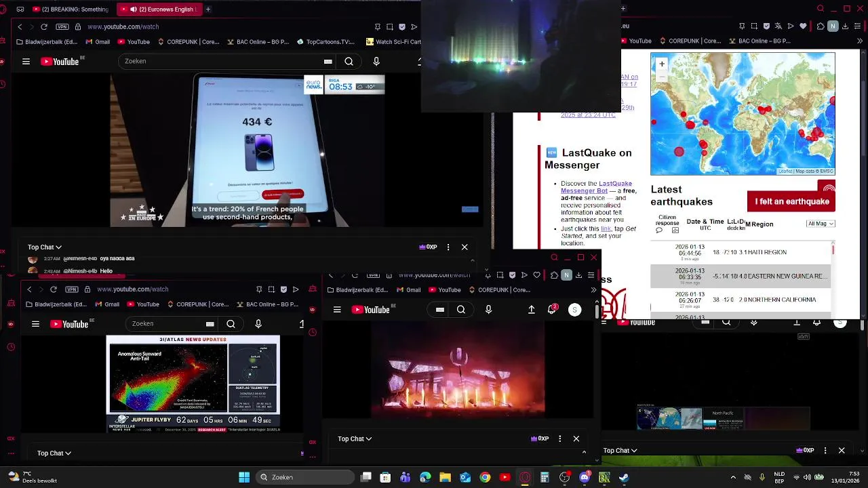This screenshot has width=868, height=488.
Task: Click snapshot icon in Euronews window toolbar
Action: [x=390, y=26]
